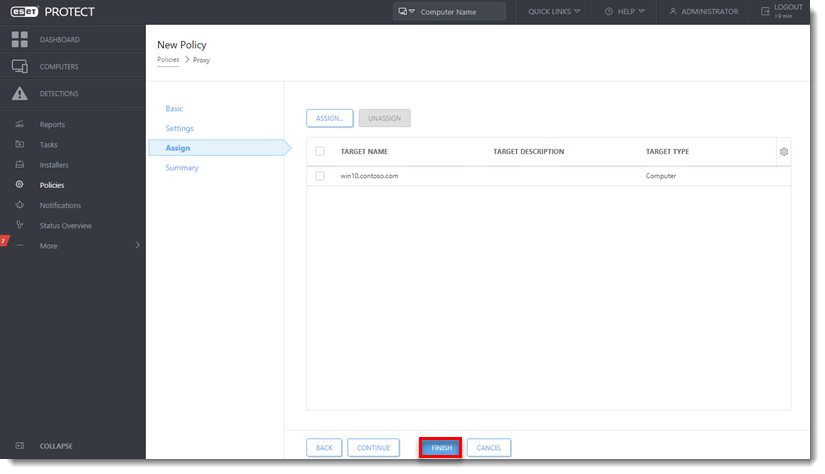Click the Proxy breadcrumb text
The height and width of the screenshot is (474, 825).
202,60
